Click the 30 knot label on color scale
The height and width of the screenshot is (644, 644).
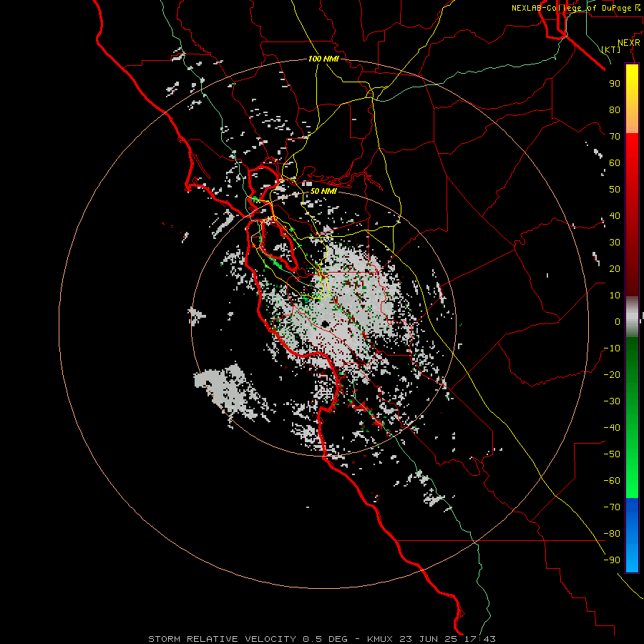pyautogui.click(x=615, y=243)
